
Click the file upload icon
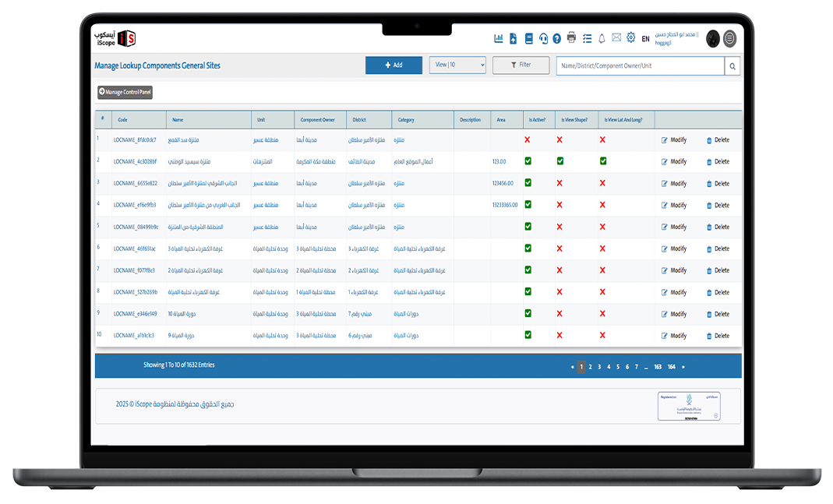pos(514,38)
